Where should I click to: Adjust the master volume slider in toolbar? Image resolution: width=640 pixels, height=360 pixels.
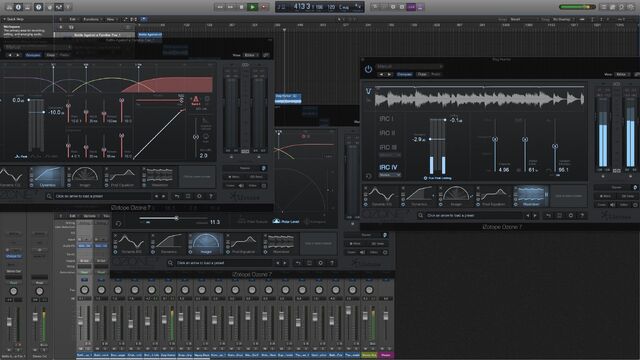tap(577, 7)
